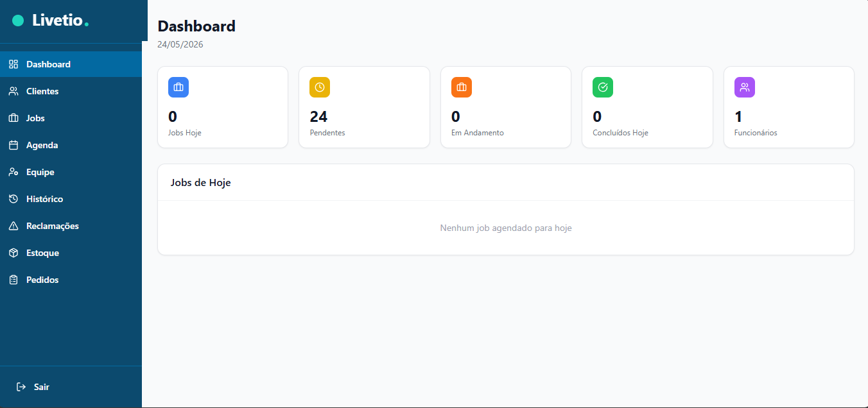Click the Histórico clock-history icon

[13, 199]
